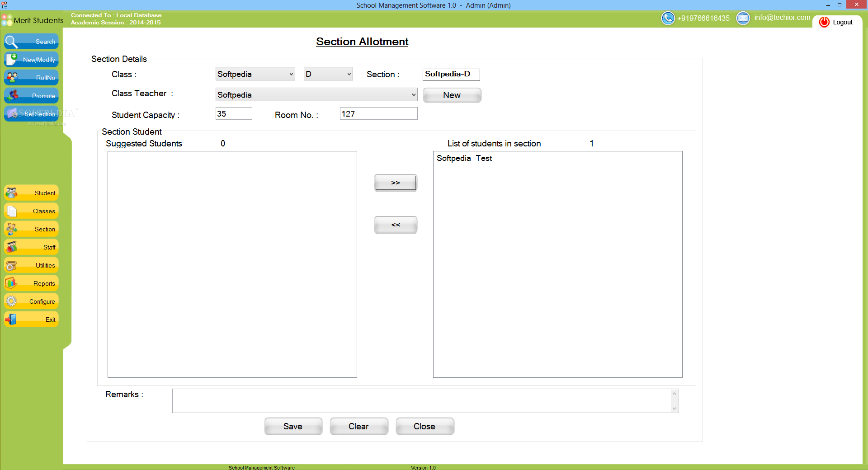Click the application icon in title bar

click(5, 5)
